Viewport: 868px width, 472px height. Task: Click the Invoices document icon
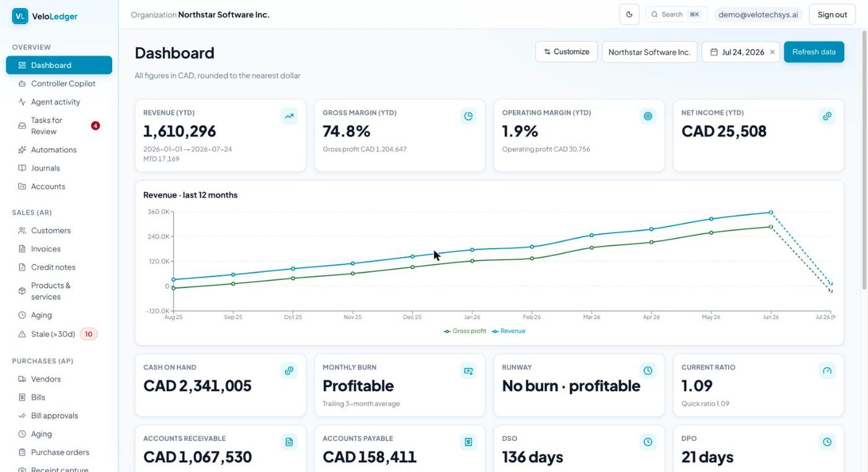click(x=22, y=249)
